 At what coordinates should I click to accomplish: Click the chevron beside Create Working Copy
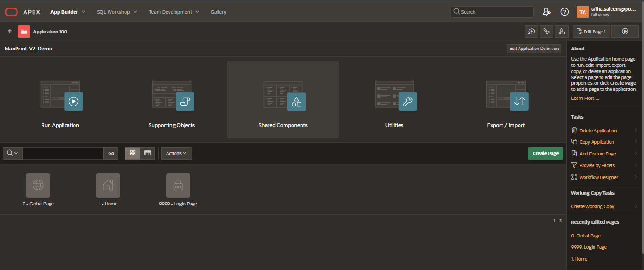[x=636, y=206]
